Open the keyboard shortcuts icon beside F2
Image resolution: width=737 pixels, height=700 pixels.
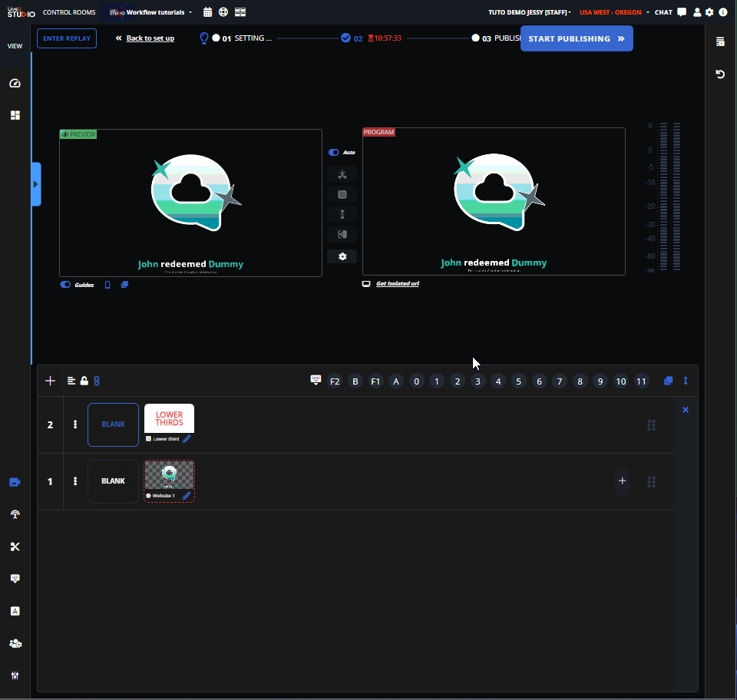pyautogui.click(x=316, y=380)
